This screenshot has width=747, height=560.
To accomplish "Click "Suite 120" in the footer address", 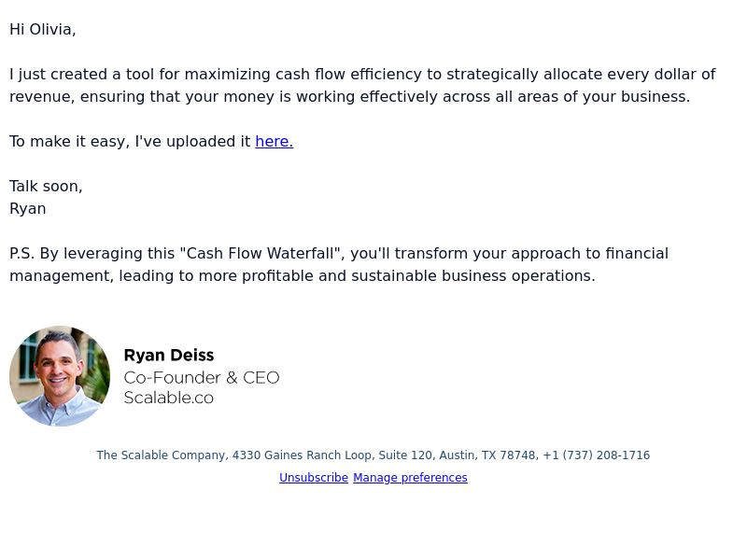I will pos(405,455).
